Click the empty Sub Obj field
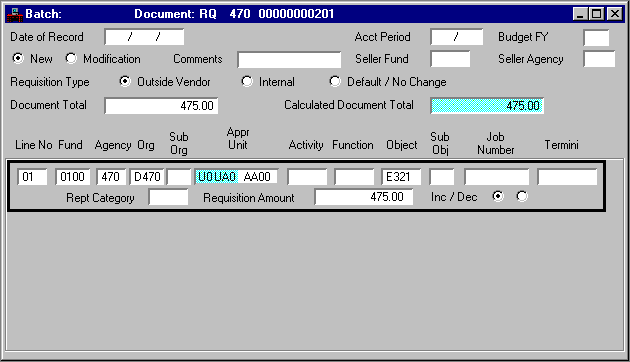The width and height of the screenshot is (630, 362). point(442,177)
